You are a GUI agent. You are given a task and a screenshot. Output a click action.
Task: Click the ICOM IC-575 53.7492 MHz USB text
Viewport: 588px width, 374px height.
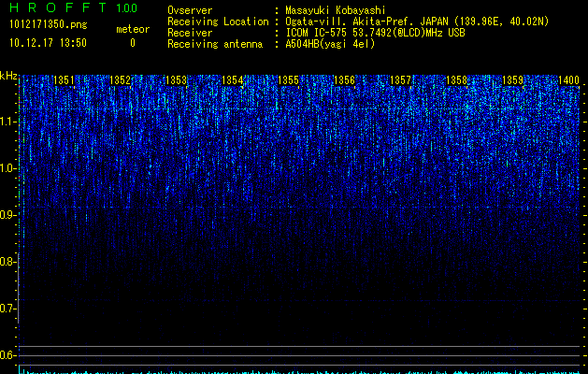(x=375, y=33)
